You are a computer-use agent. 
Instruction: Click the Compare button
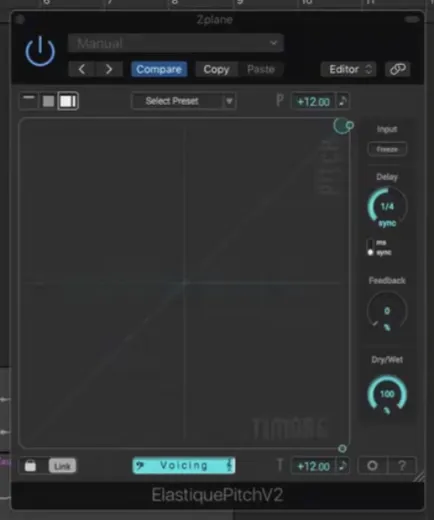click(x=159, y=69)
